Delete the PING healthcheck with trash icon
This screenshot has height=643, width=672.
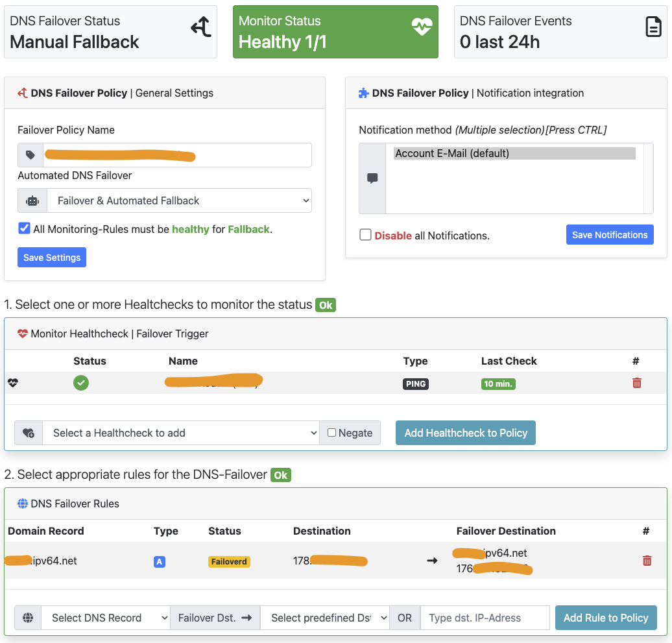(636, 383)
